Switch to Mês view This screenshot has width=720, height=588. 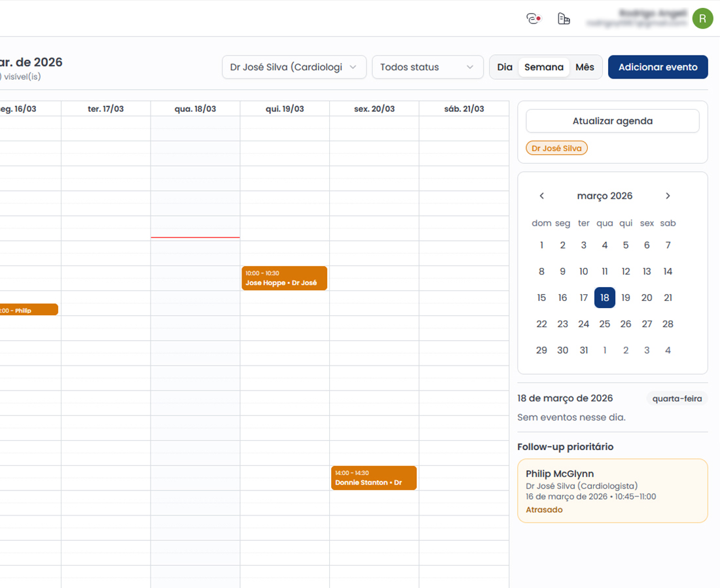585,67
